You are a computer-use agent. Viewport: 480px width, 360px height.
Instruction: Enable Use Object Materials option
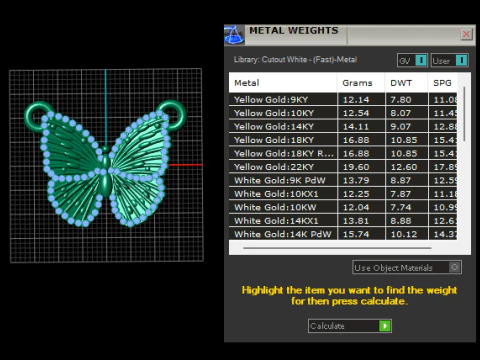[455, 267]
